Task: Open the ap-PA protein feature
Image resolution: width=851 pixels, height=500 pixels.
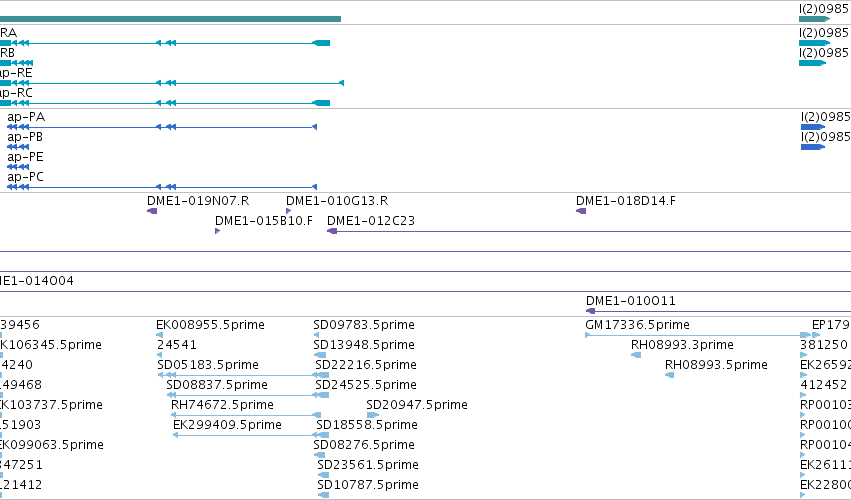Action: click(x=162, y=127)
